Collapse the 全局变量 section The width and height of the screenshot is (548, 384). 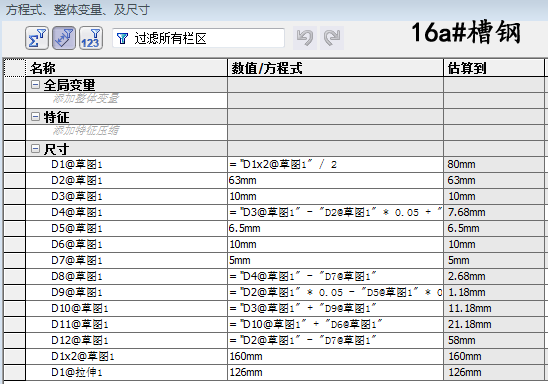(x=35, y=85)
